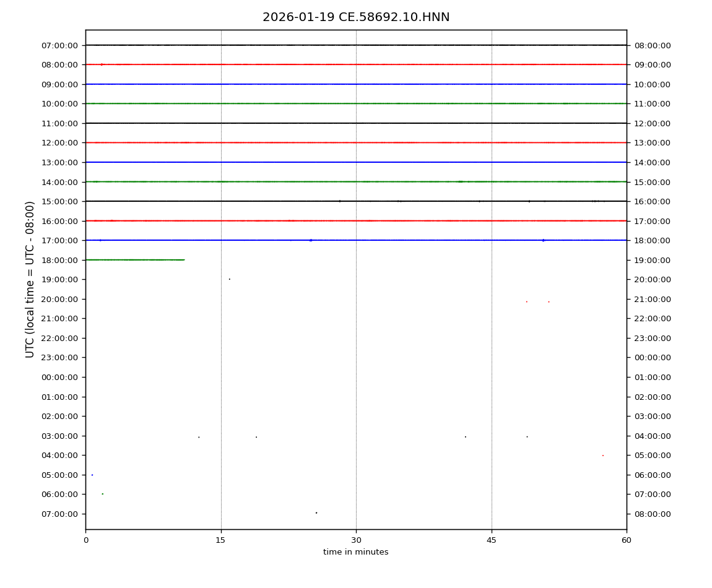The image size is (712, 588).
Task: Click the blue dot on the 05:00:00 row
Action: pyautogui.click(x=92, y=475)
